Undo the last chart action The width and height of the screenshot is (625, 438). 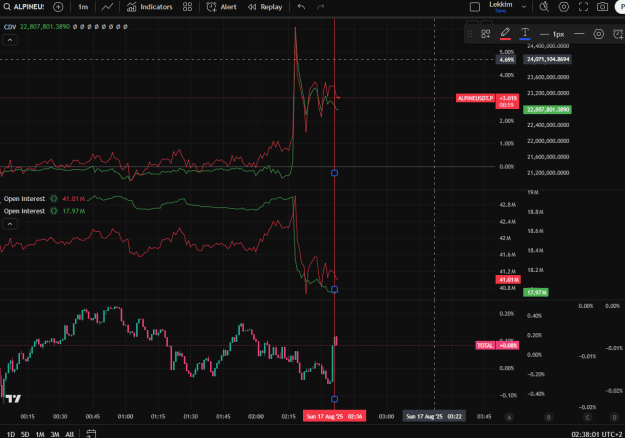pyautogui.click(x=301, y=7)
